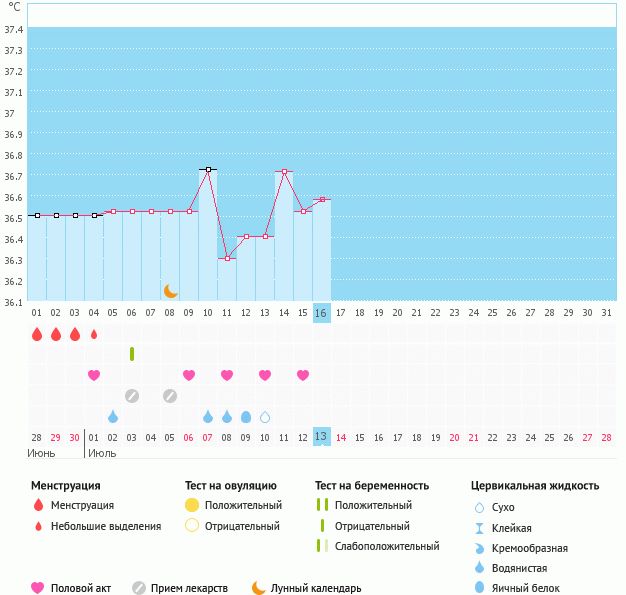Click the temperature peak point on day 10
626x595 pixels.
click(208, 170)
